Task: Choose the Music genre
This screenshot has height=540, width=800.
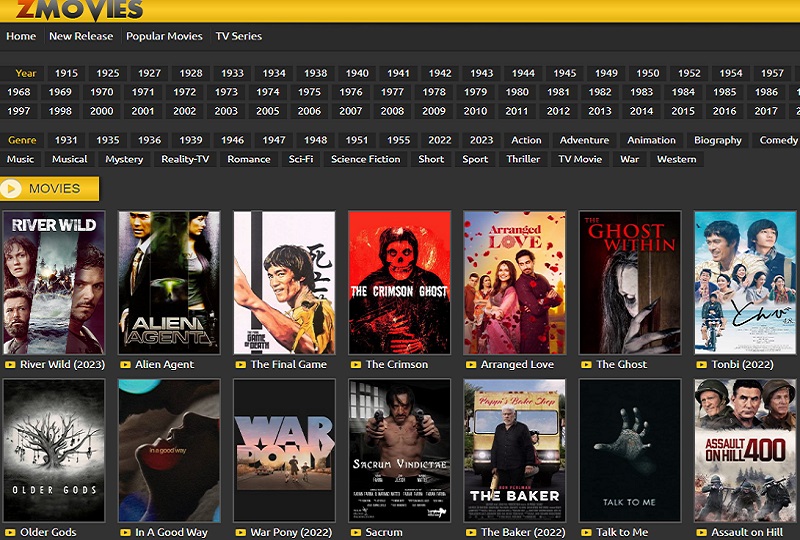Action: coord(20,159)
